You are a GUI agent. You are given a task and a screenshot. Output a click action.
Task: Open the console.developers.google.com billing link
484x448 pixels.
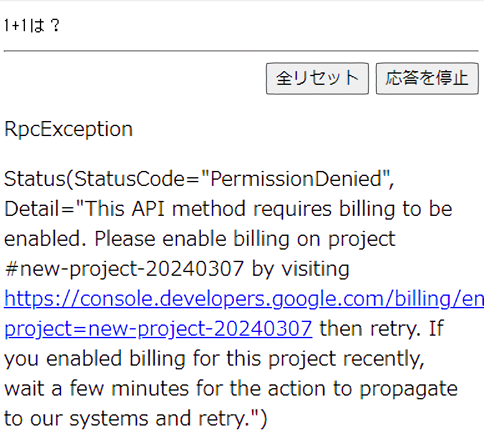point(243,299)
